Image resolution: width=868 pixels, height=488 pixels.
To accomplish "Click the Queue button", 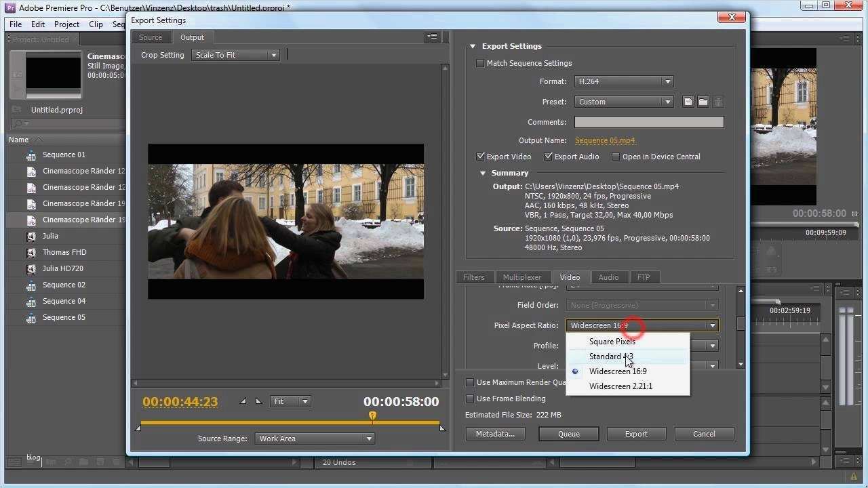I will click(x=568, y=433).
